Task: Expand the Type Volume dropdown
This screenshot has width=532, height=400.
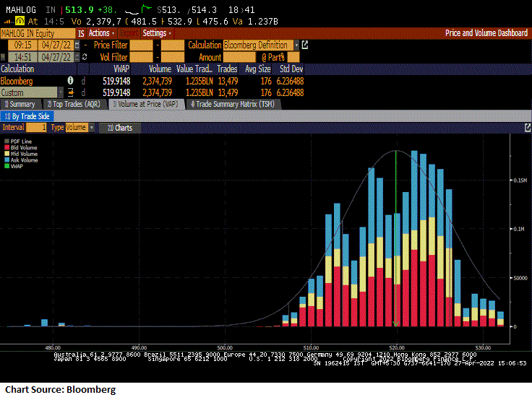Action: [x=80, y=127]
